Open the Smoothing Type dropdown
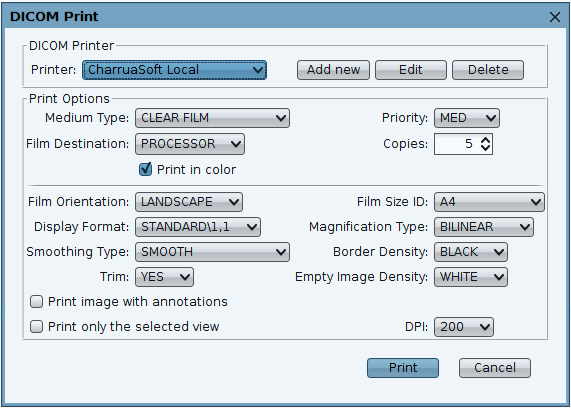Screen dimensions: 571x408 tap(212, 252)
